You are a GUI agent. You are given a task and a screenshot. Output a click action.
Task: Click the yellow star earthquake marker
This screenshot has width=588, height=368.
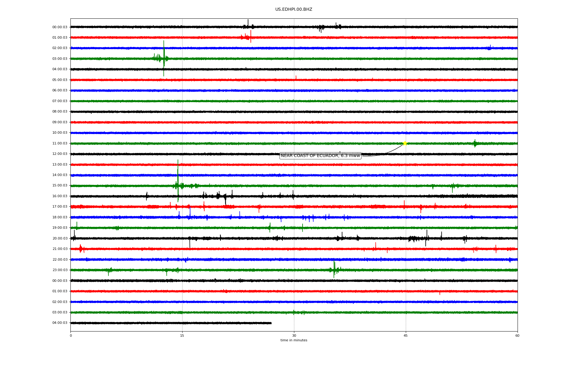(405, 143)
